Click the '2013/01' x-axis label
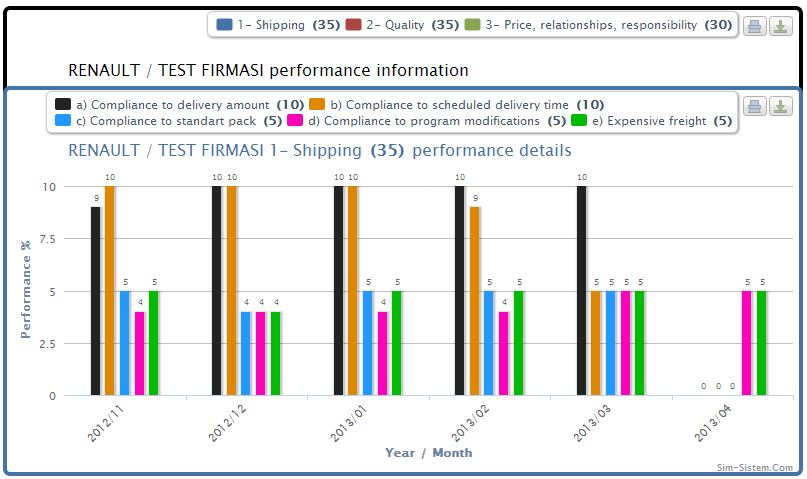The image size is (807, 479). [348, 423]
